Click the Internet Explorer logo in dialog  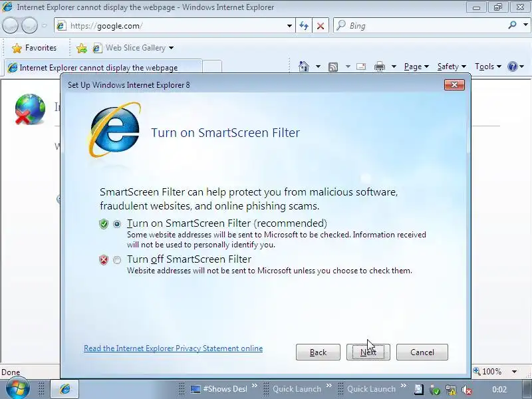point(114,130)
